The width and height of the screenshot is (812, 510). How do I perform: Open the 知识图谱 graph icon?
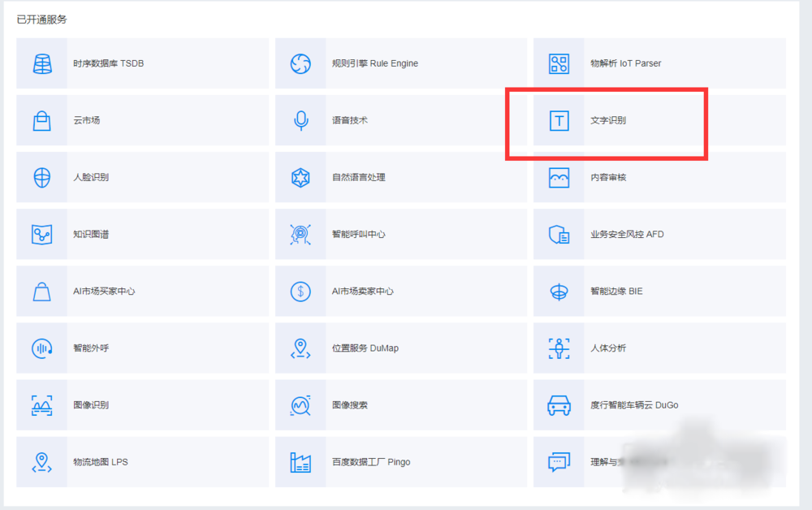[41, 234]
